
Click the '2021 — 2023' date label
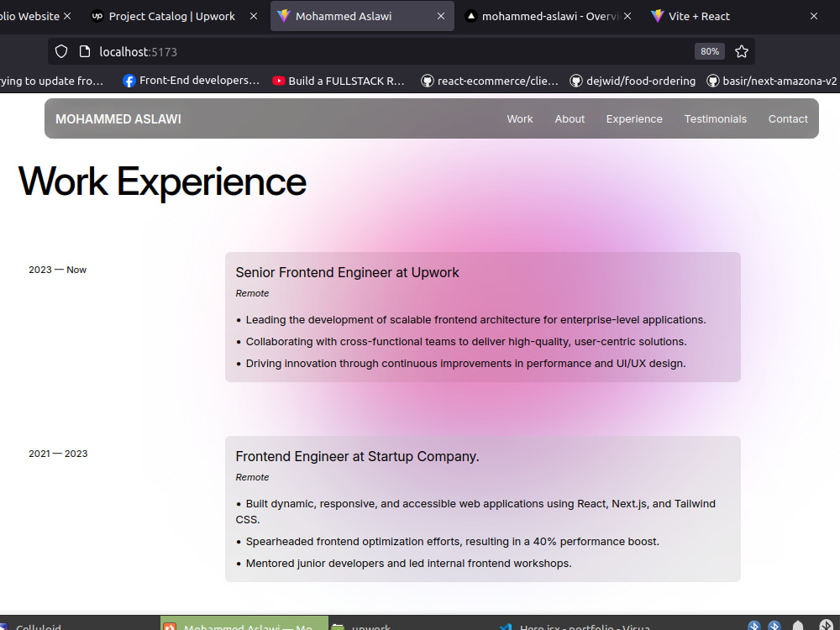tap(58, 454)
